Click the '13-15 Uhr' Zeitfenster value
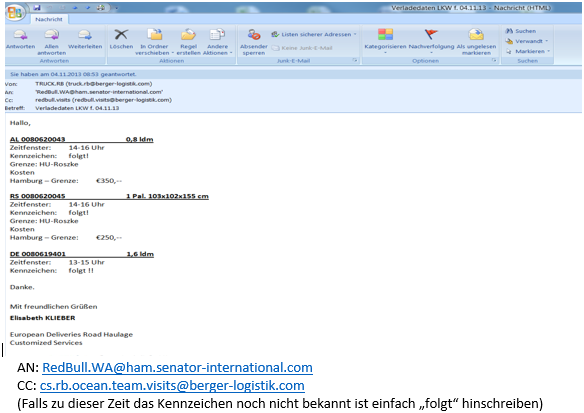Viewport: 584px width, 413px height. pyautogui.click(x=86, y=262)
